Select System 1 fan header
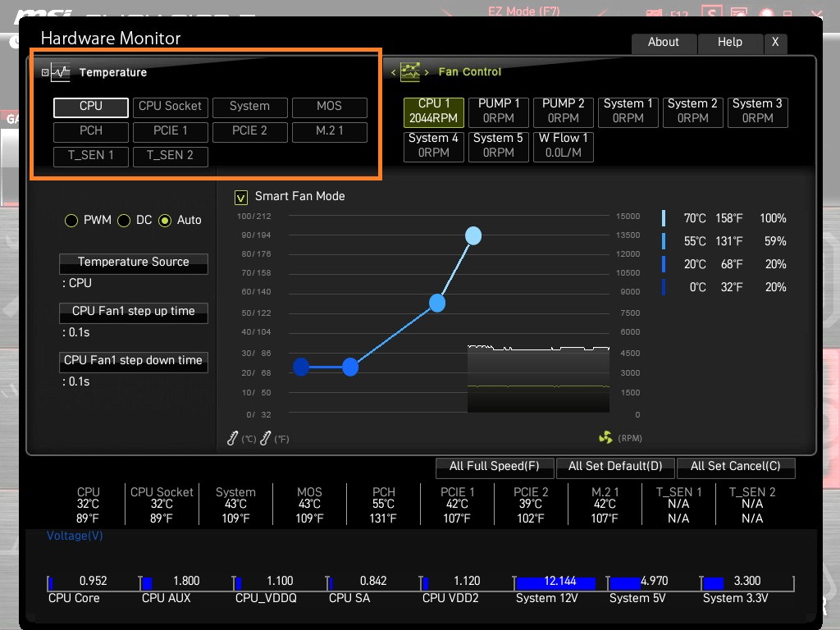The image size is (840, 630). coord(628,112)
